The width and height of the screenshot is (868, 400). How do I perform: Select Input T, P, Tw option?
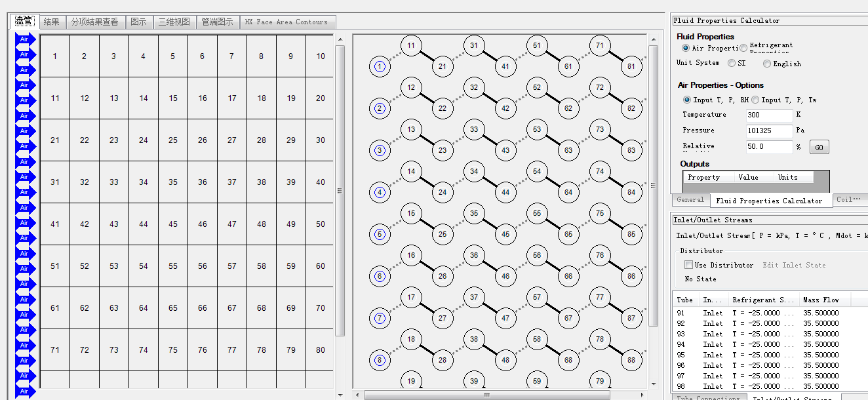pyautogui.click(x=755, y=100)
